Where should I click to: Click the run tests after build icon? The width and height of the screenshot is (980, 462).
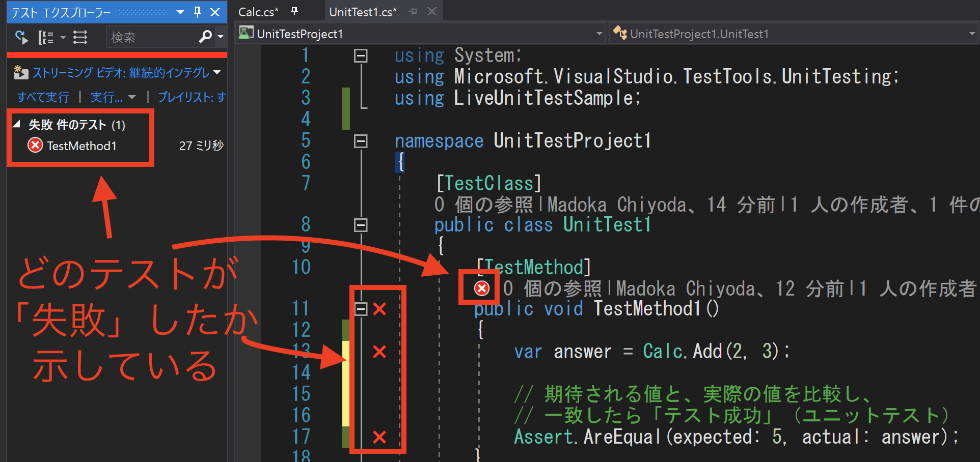[x=21, y=37]
